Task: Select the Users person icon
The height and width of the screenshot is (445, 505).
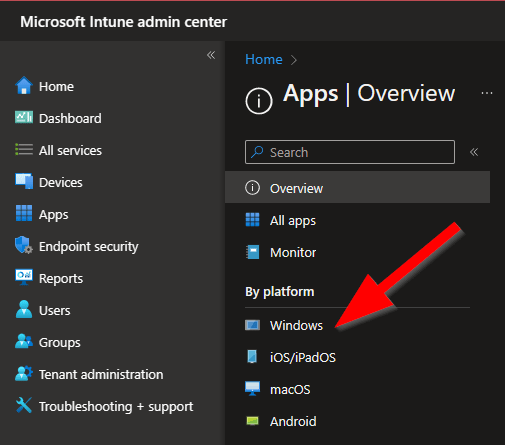Action: pyautogui.click(x=24, y=309)
